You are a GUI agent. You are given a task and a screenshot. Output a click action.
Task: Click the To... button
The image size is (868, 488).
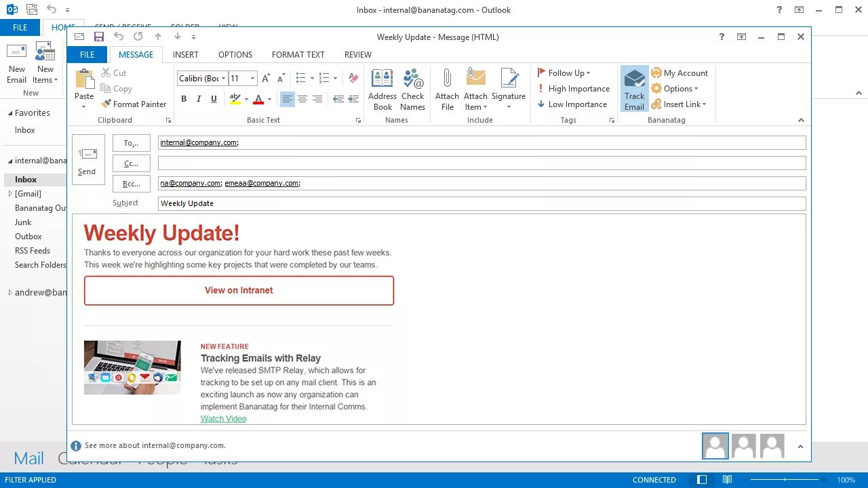132,143
